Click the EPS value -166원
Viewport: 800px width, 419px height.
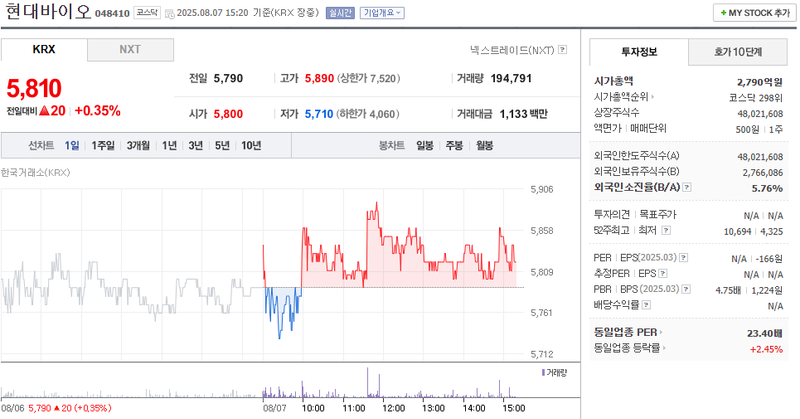[x=769, y=259]
